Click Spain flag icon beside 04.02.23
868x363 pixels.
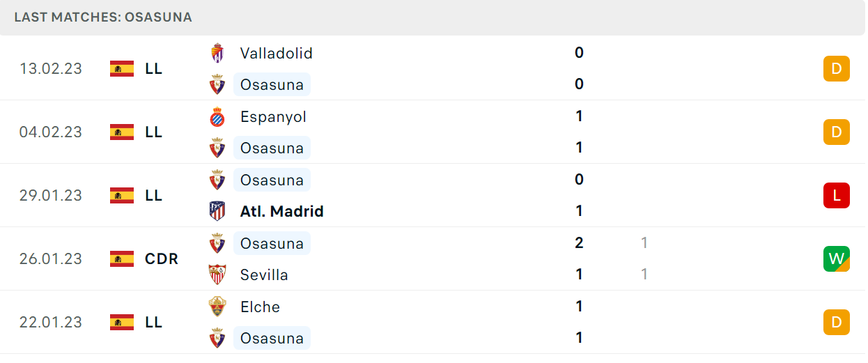tap(122, 132)
